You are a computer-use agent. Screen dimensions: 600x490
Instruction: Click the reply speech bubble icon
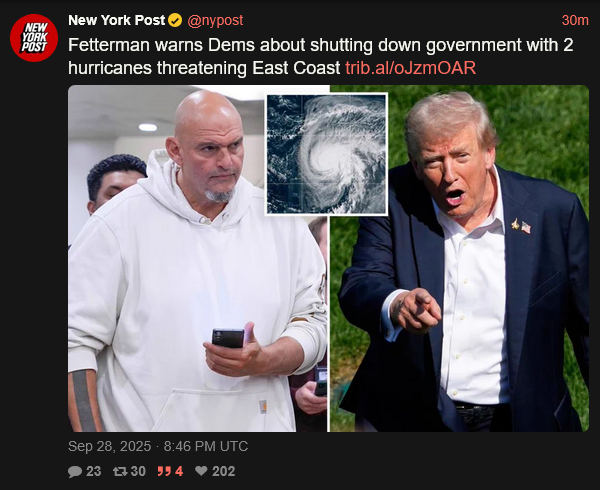click(75, 471)
